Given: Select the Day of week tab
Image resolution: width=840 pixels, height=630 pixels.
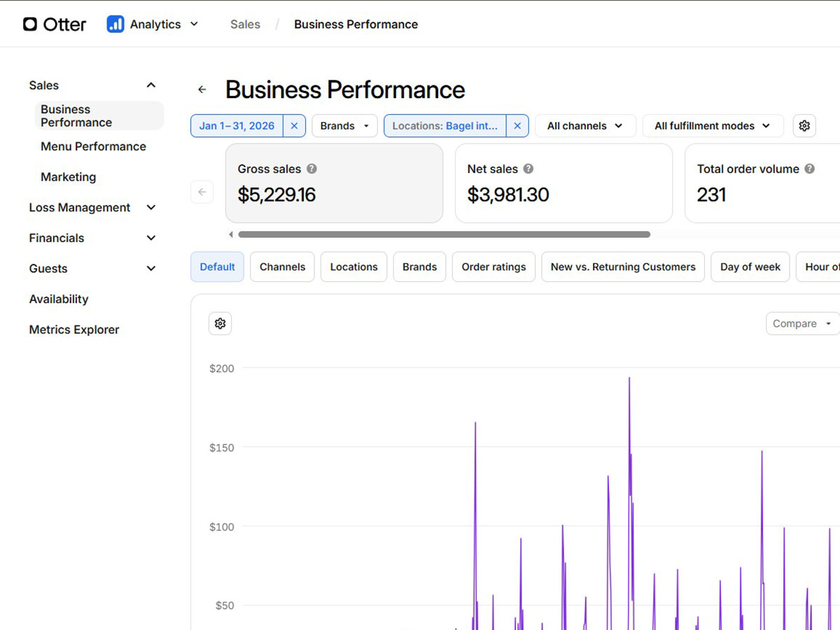Looking at the screenshot, I should [x=750, y=267].
